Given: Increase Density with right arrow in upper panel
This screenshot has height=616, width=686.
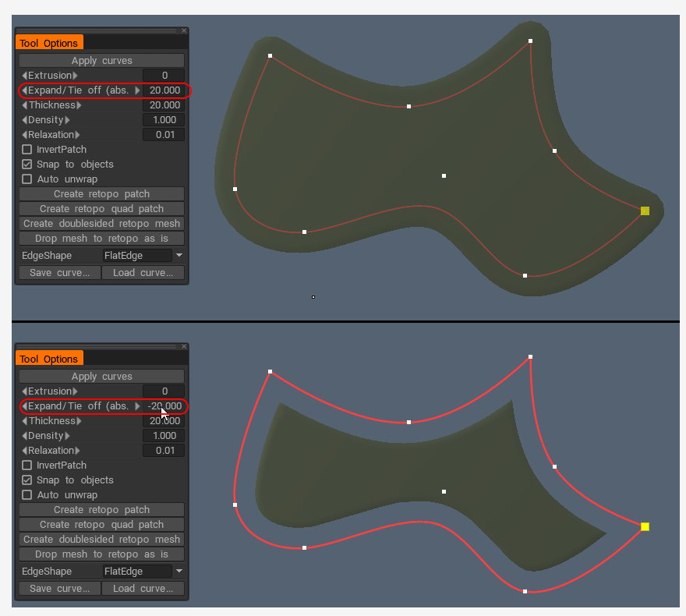Looking at the screenshot, I should point(67,120).
